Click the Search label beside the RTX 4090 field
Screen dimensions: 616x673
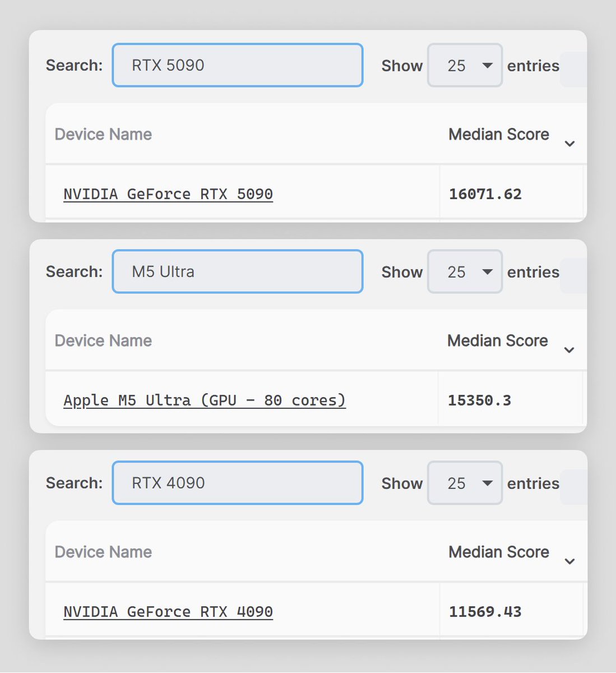(74, 483)
